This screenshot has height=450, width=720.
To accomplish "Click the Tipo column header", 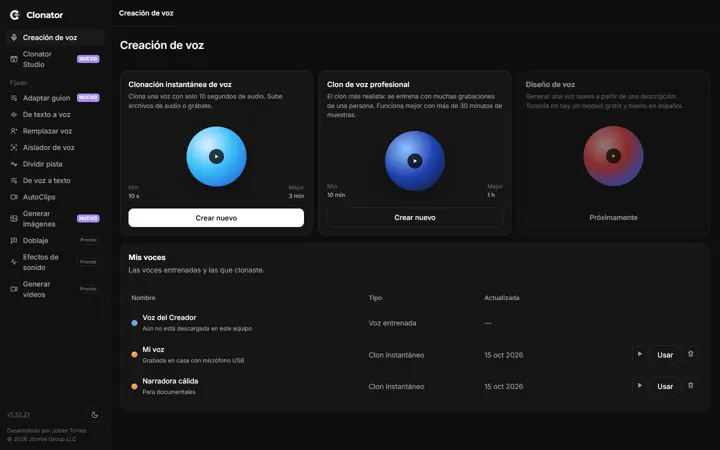I will [x=375, y=298].
